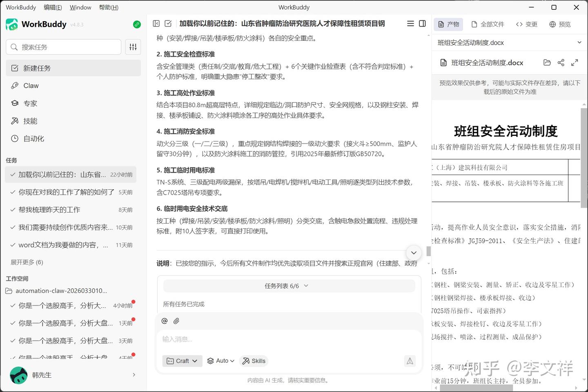The width and height of the screenshot is (588, 392).
Task: Open the 3天前 stock analysis task
Action: 71,341
